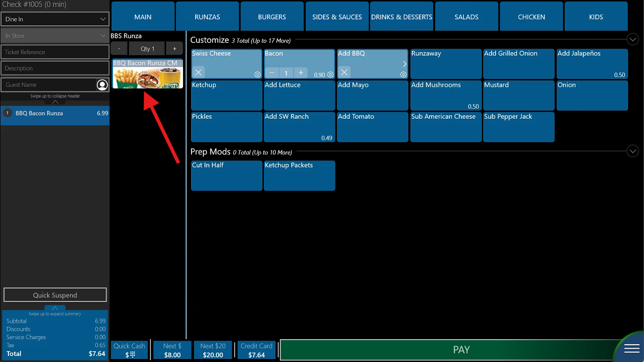Remove Swiss Cheese with its X icon
This screenshot has height=362, width=644.
(198, 72)
